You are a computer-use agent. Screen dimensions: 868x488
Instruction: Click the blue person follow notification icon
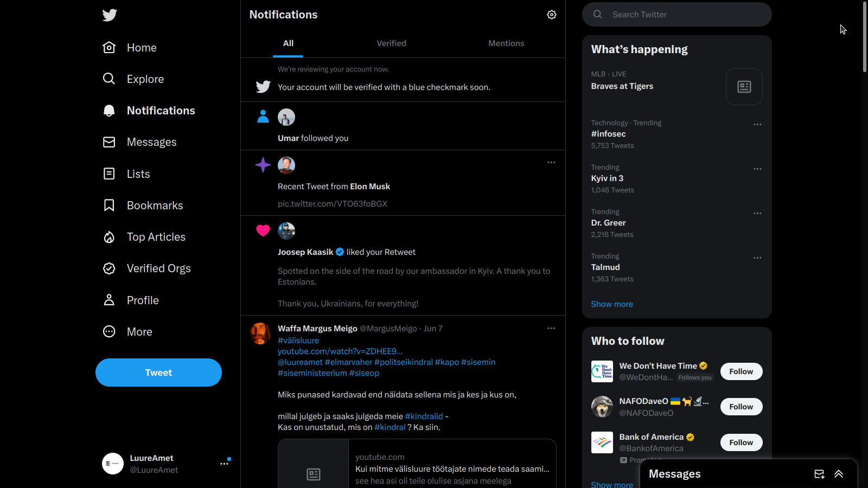(x=263, y=117)
